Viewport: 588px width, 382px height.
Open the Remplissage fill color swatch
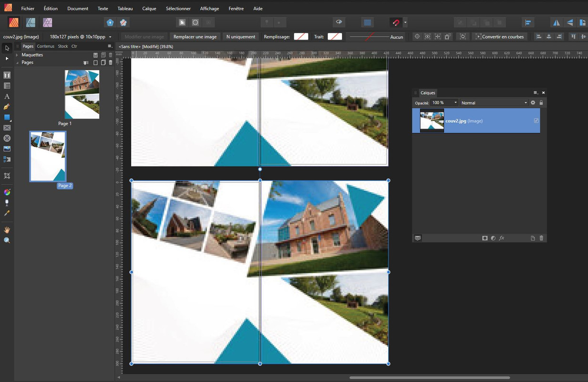coord(301,37)
